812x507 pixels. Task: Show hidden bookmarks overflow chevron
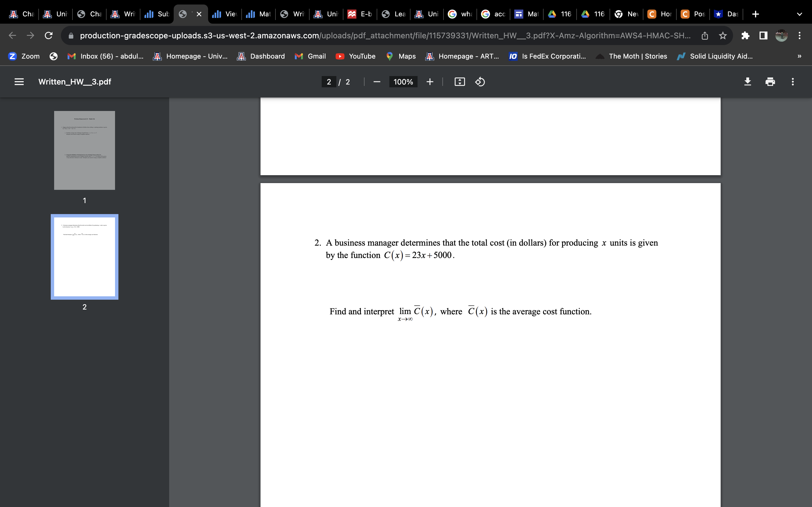(799, 56)
